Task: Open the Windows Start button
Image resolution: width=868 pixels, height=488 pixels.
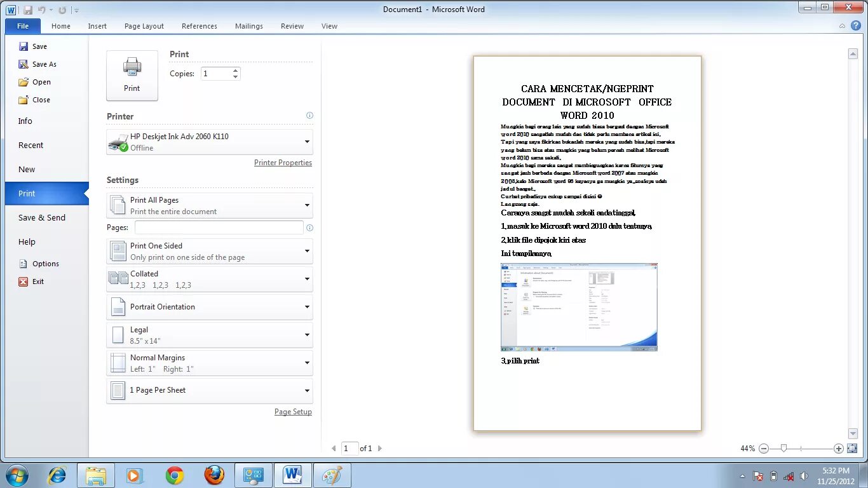Action: (x=16, y=475)
